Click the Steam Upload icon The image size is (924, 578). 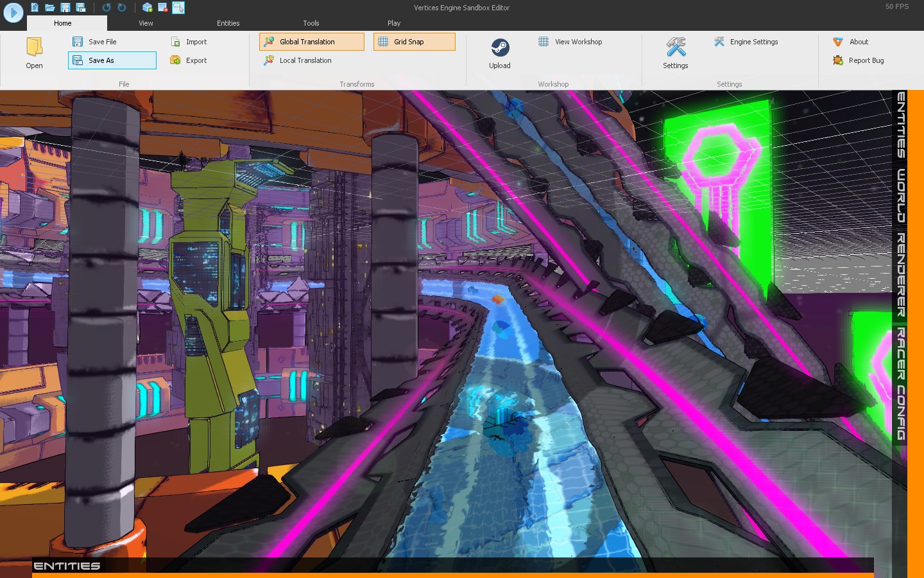(x=500, y=48)
